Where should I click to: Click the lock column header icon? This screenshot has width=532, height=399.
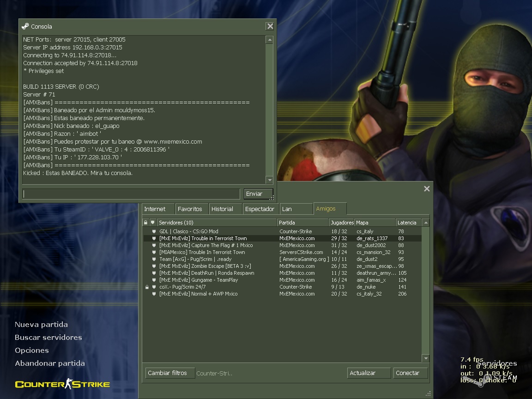145,223
